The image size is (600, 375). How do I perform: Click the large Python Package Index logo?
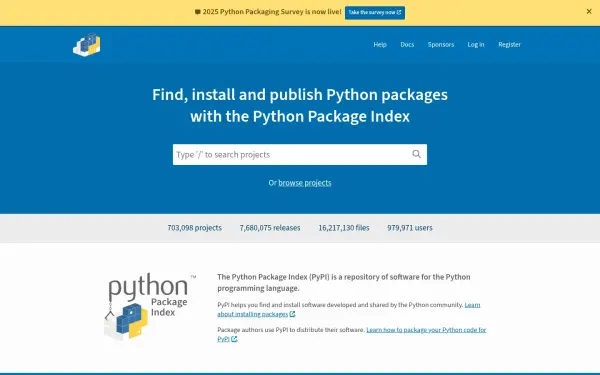pyautogui.click(x=150, y=307)
